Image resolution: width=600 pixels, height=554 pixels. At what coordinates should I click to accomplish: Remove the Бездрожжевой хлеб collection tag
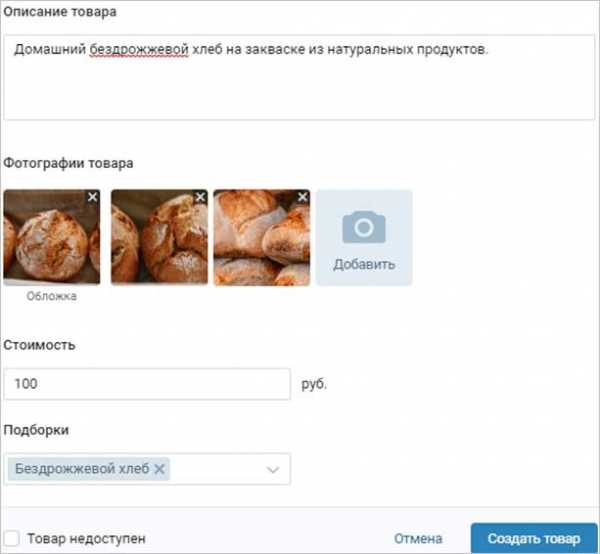point(160,469)
